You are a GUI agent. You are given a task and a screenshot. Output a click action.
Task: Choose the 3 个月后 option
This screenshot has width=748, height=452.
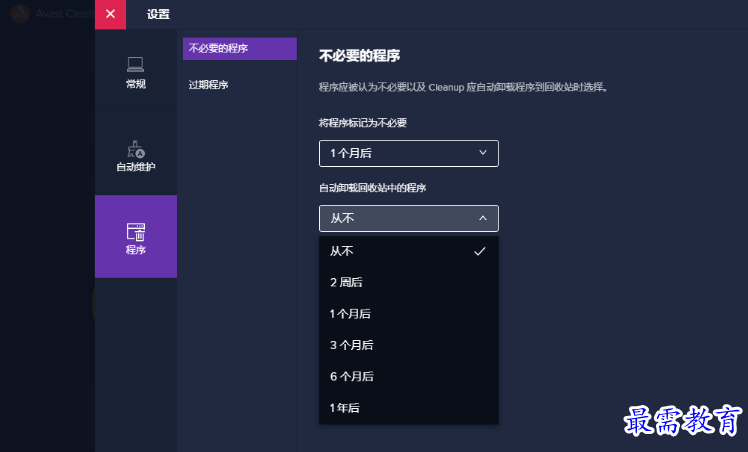point(409,345)
